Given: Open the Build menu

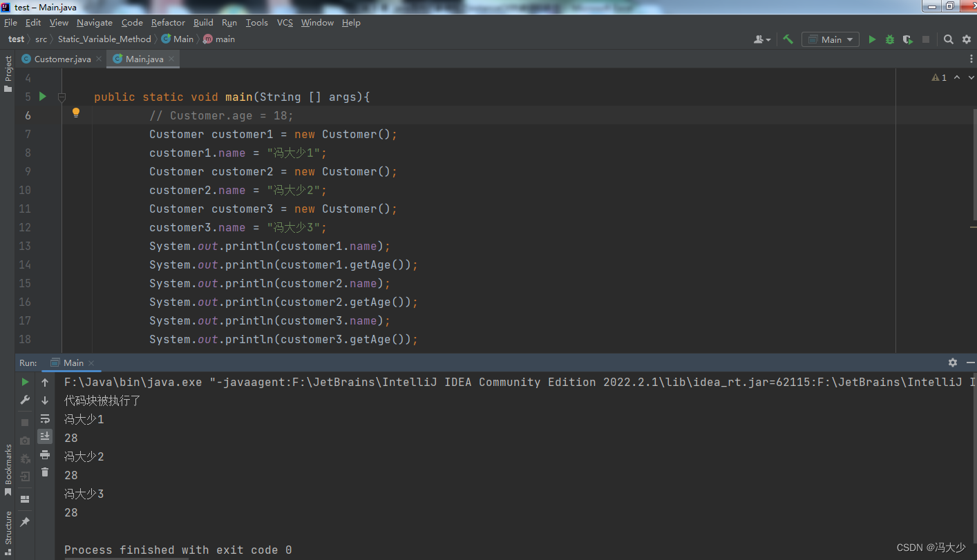Looking at the screenshot, I should 203,22.
